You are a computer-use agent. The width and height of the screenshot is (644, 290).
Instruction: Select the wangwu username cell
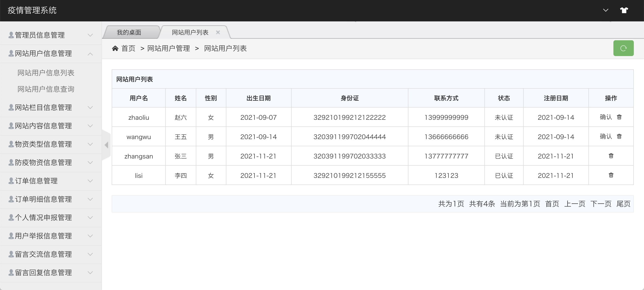139,137
